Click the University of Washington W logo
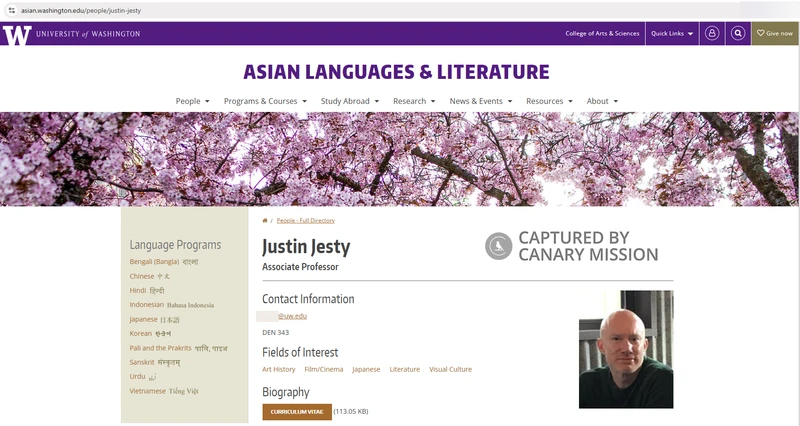This screenshot has height=426, width=800. 17,34
